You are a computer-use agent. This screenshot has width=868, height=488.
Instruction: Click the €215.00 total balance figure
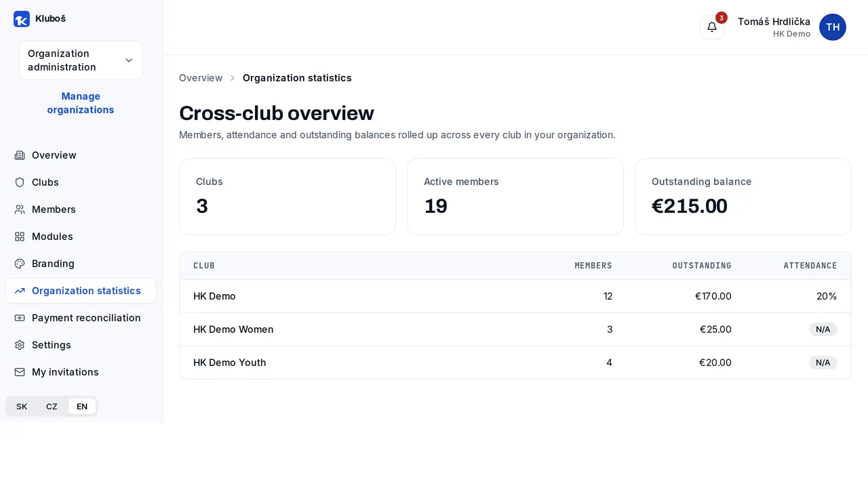click(690, 206)
